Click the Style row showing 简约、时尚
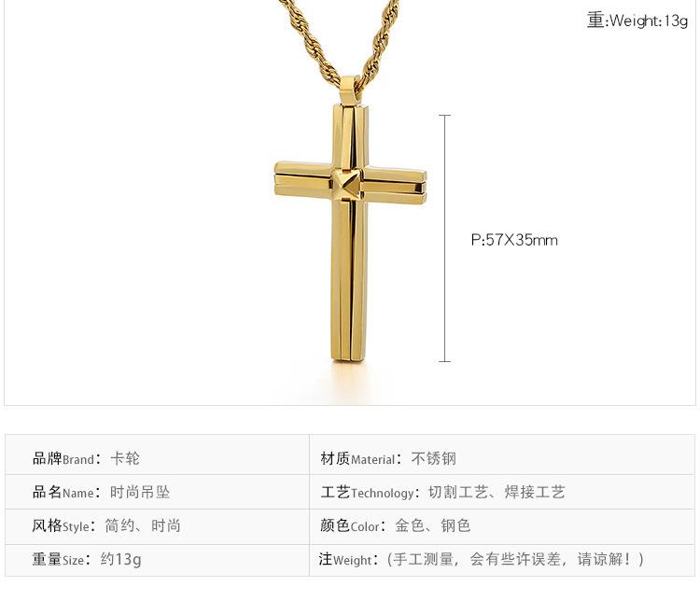 pyautogui.click(x=157, y=525)
